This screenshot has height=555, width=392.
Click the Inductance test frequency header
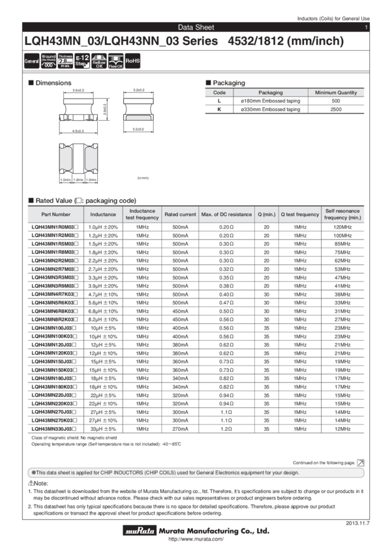(x=142, y=214)
